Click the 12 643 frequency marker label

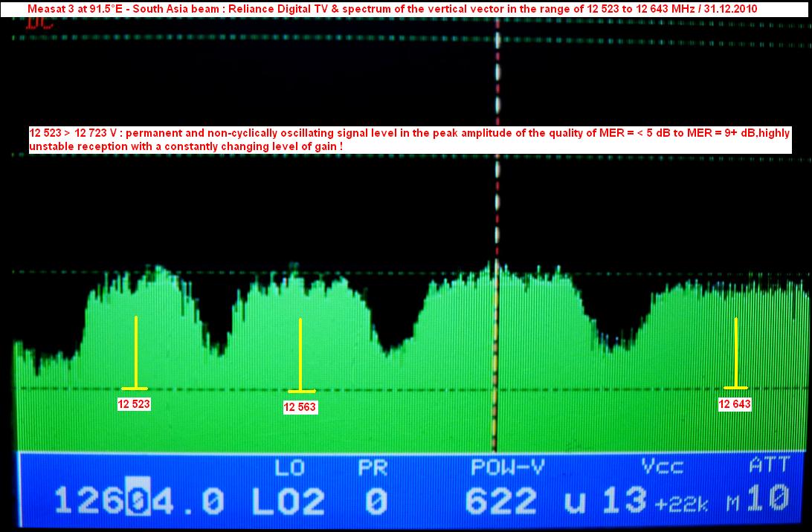[x=734, y=404]
